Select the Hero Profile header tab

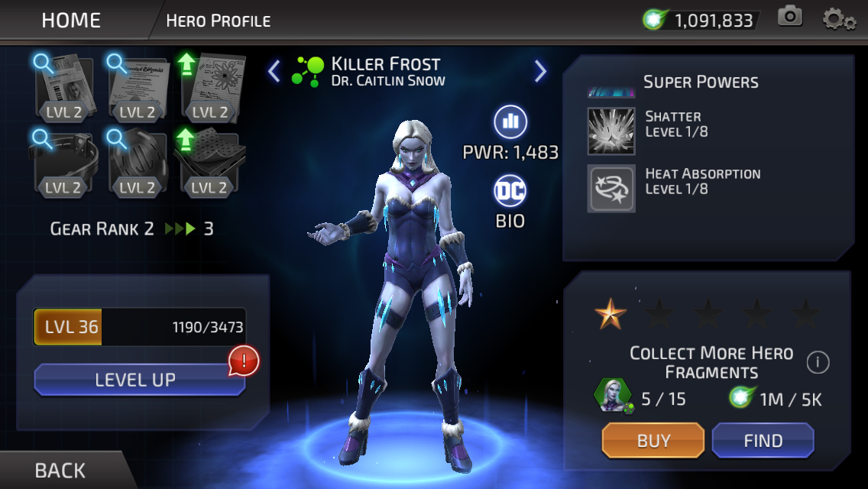(x=218, y=21)
